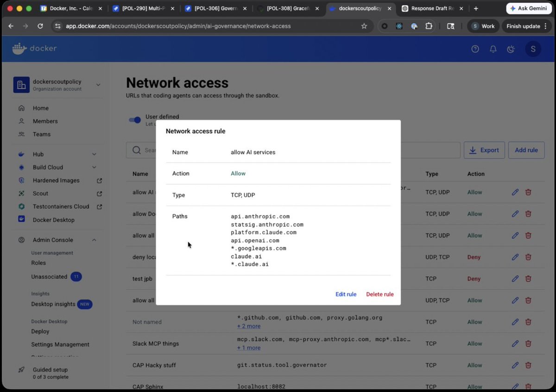The height and width of the screenshot is (392, 556).
Task: Open the user avatar S menu
Action: (x=533, y=49)
